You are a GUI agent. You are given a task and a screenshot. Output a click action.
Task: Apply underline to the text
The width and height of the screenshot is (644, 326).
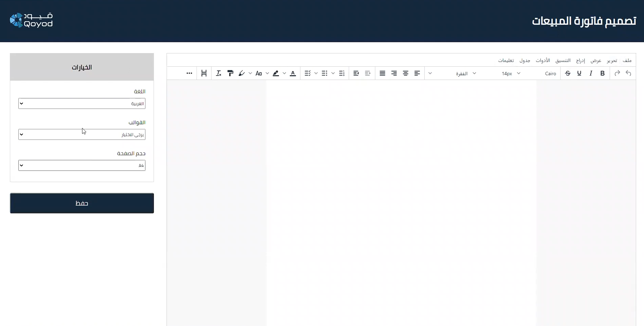point(579,73)
